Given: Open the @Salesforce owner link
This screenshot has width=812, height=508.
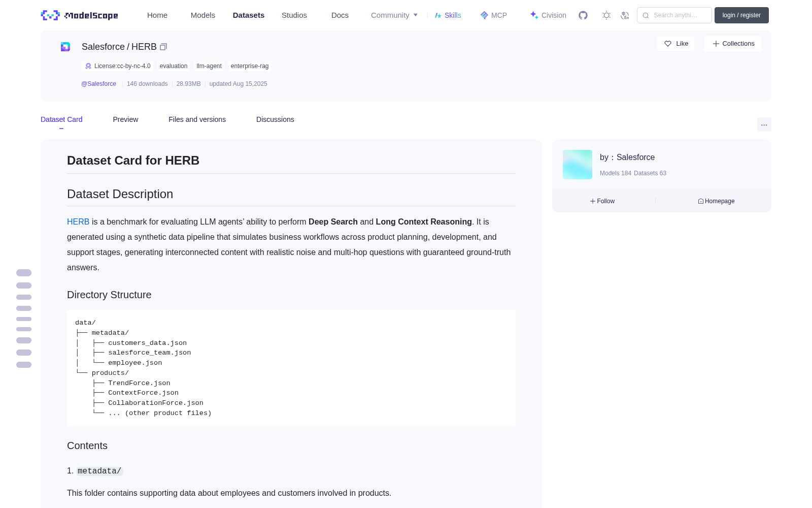Looking at the screenshot, I should tap(98, 84).
